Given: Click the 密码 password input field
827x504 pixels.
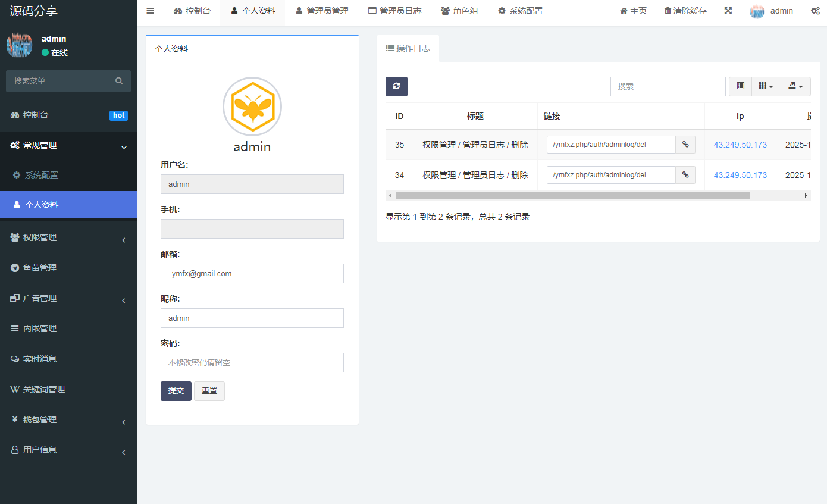Looking at the screenshot, I should click(252, 362).
